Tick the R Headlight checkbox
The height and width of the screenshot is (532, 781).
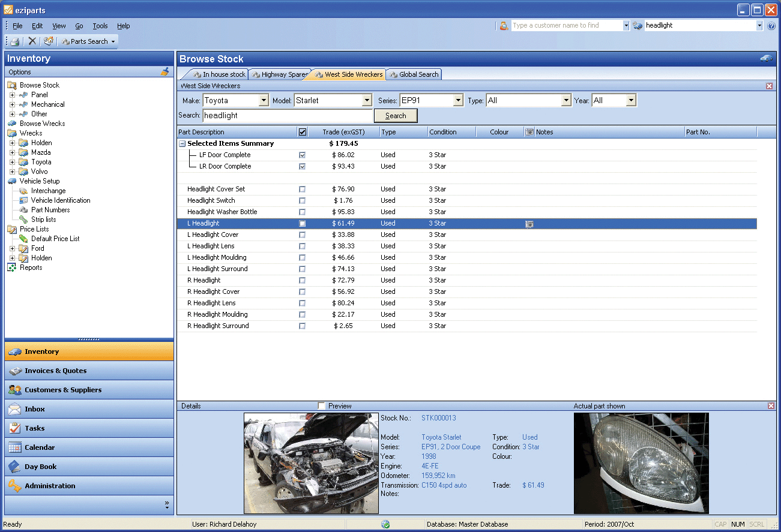click(x=302, y=281)
